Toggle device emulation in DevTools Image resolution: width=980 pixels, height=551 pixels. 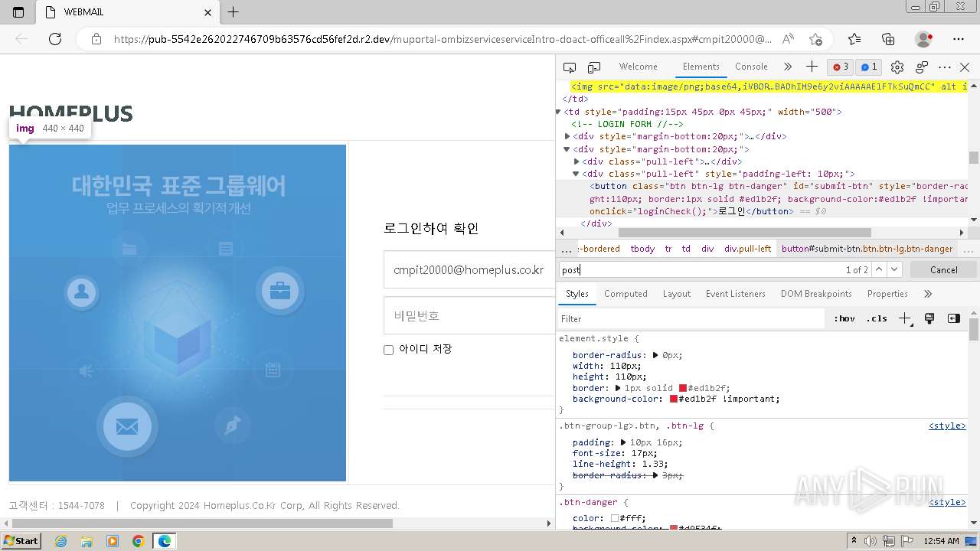[594, 67]
